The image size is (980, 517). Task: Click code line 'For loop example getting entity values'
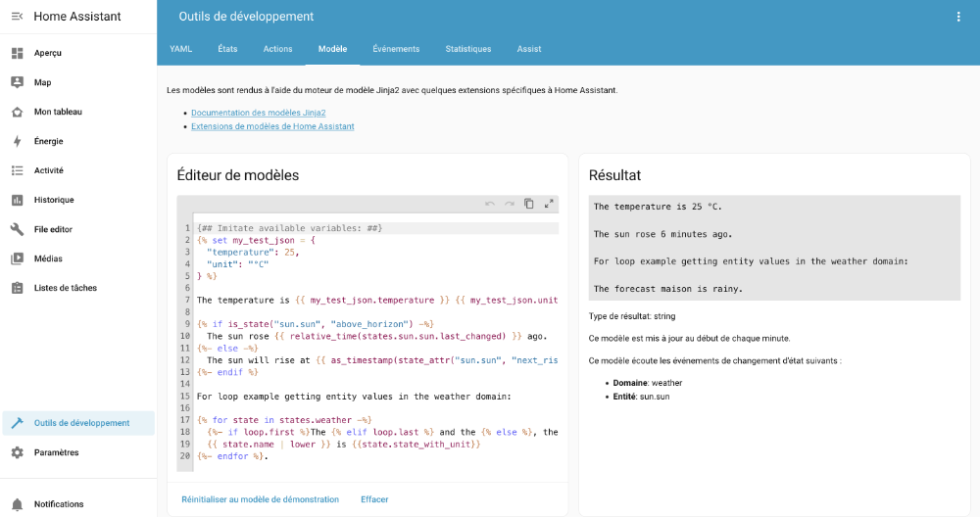coord(354,397)
